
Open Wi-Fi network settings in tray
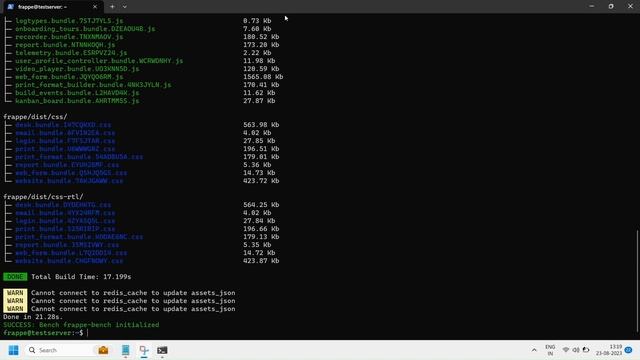(566, 350)
